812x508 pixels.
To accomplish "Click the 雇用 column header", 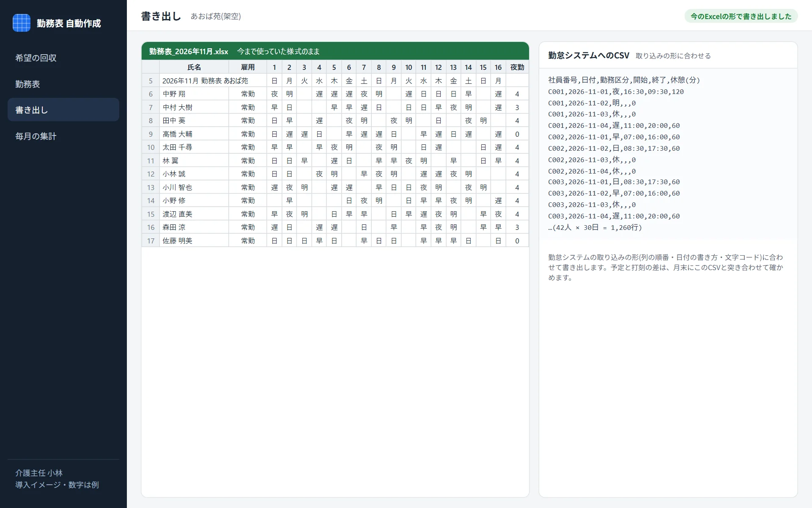I will (248, 67).
